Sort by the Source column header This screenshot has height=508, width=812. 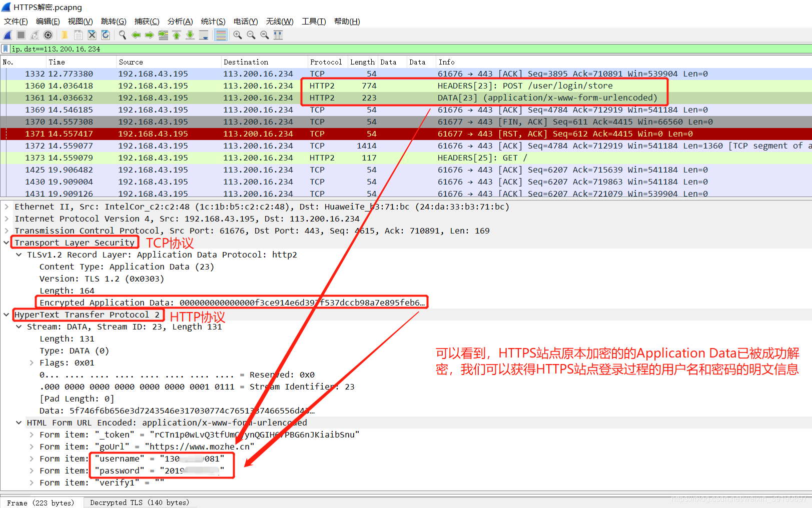[169, 62]
